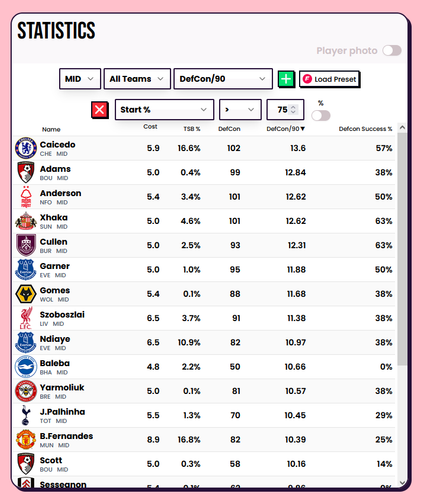Open the All Teams dropdown

(x=137, y=79)
